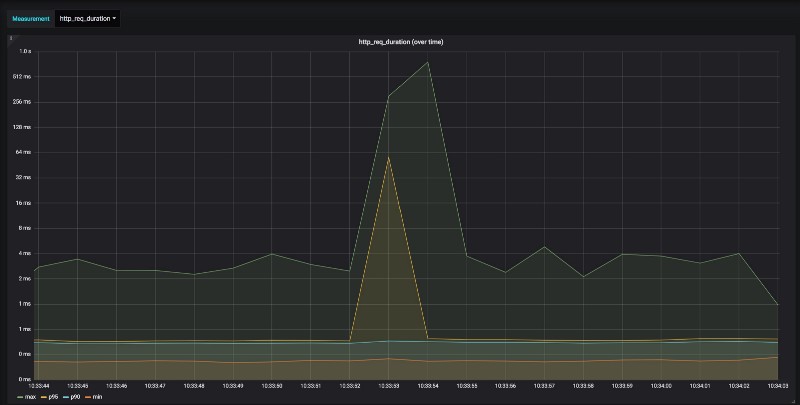800x405 pixels.
Task: Click the 10:33:50 time axis label
Action: [x=271, y=386]
